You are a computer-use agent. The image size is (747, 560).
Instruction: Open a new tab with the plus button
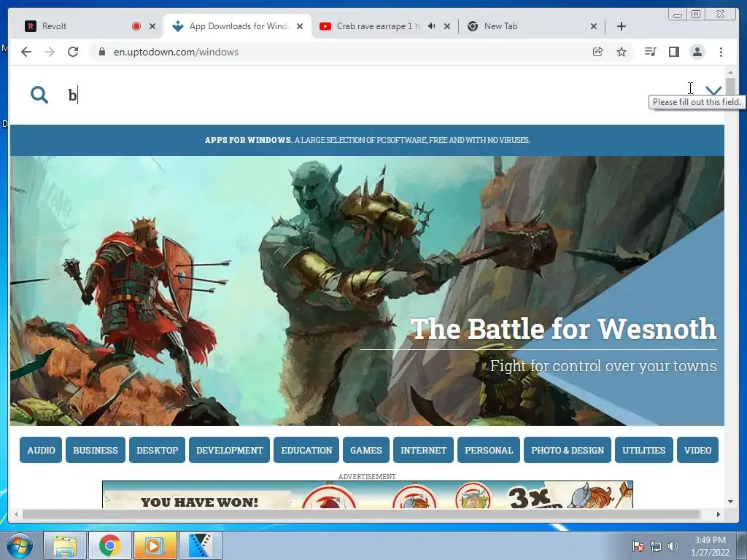[x=622, y=26]
